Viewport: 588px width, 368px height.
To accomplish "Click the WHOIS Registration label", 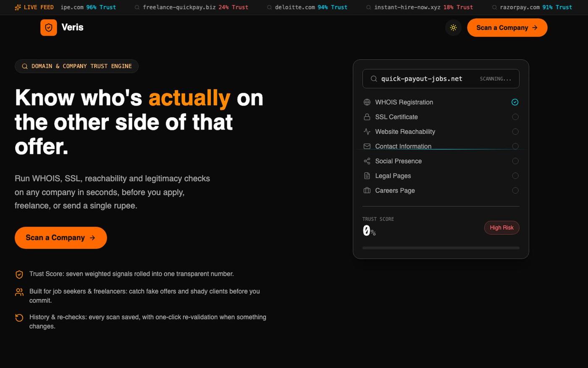I will coord(404,102).
